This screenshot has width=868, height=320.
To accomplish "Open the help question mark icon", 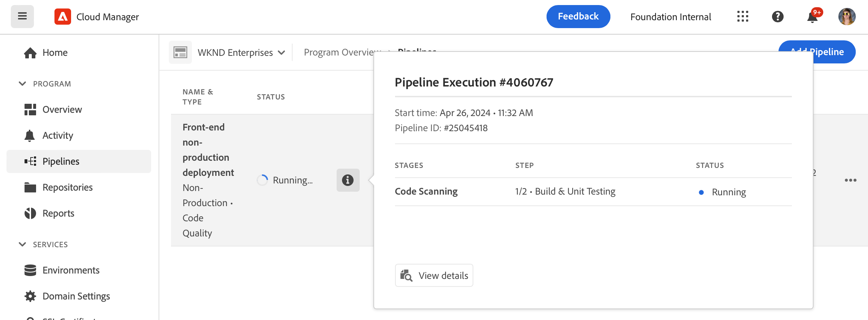I will pyautogui.click(x=777, y=17).
